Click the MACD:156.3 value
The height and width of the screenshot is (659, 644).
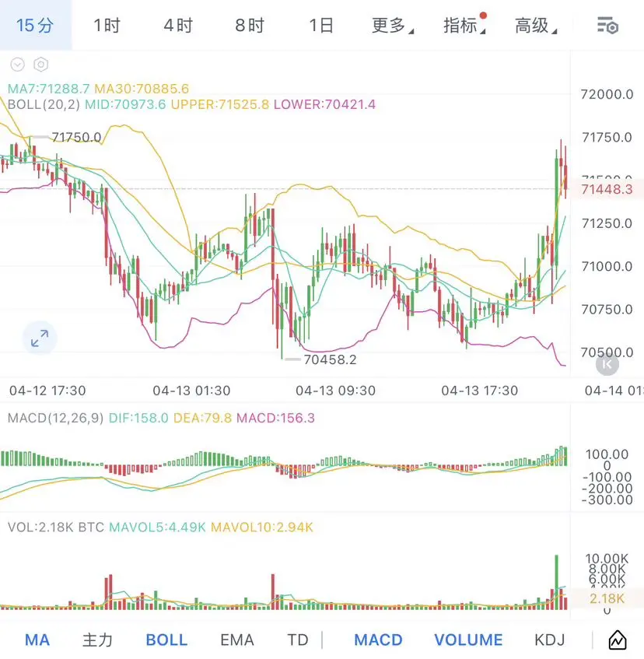275,418
